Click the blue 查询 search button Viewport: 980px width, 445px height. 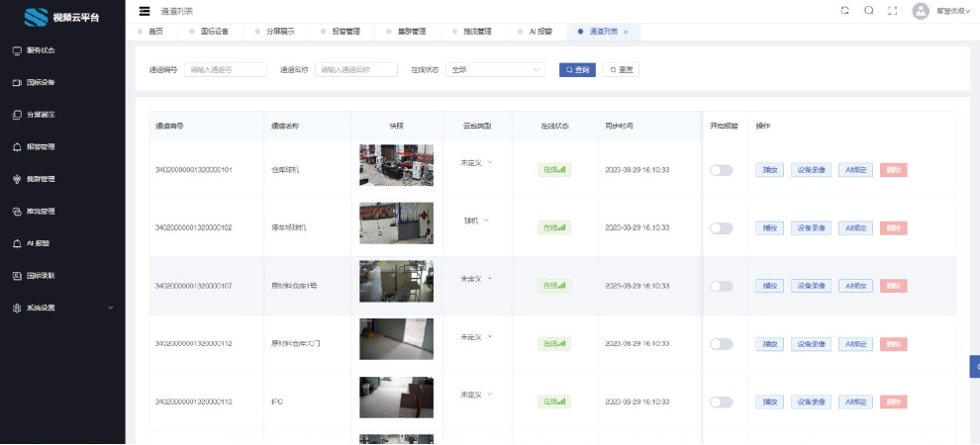click(x=577, y=70)
